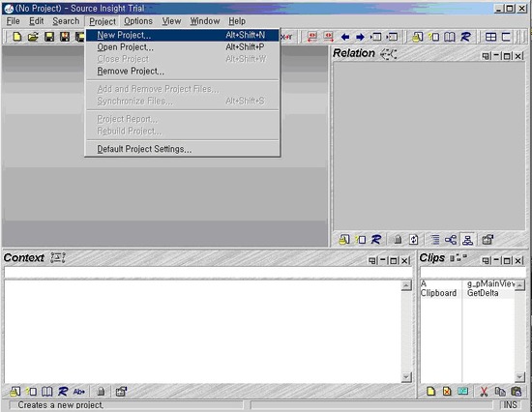Click Jump To Definition icon in Context toolbar

coord(15,392)
